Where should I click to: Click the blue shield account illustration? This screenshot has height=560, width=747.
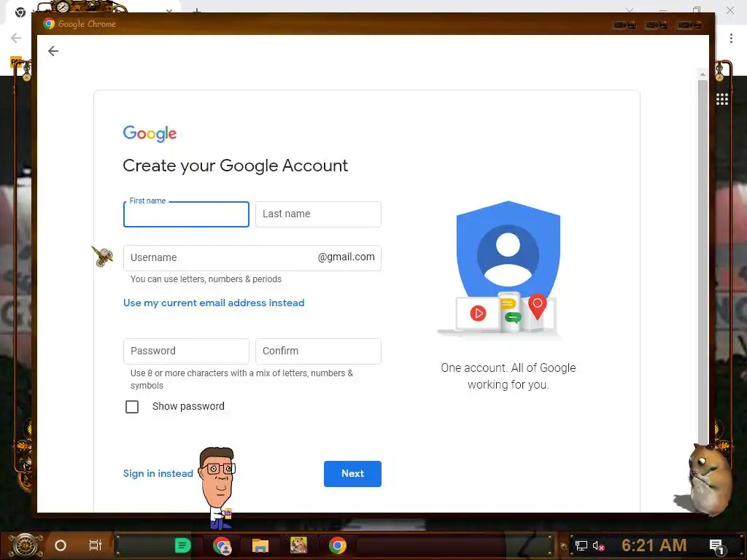pos(508,249)
